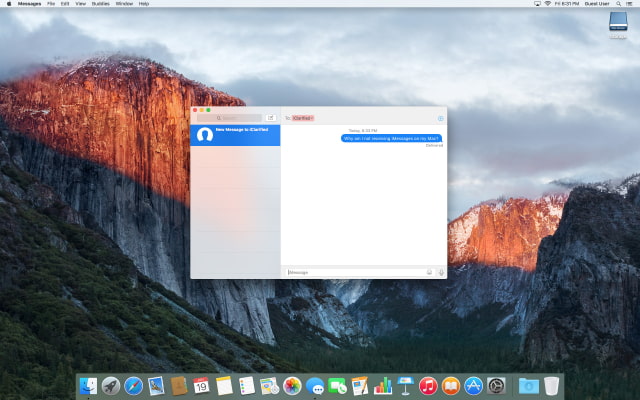Open Trash in the dock
Image resolution: width=640 pixels, height=400 pixels.
click(552, 386)
